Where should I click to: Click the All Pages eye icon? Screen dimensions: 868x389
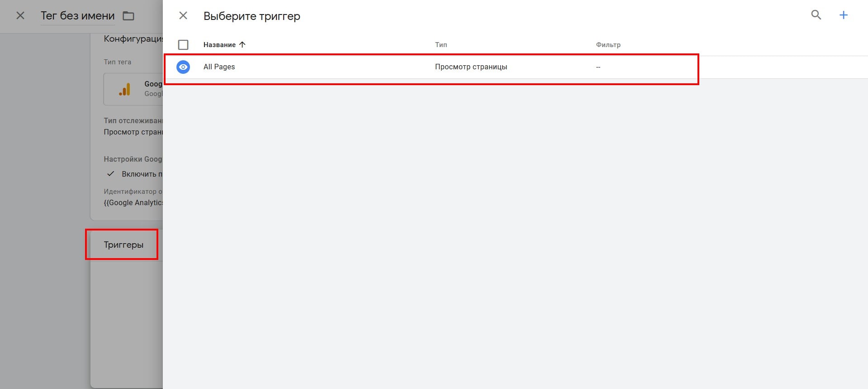pyautogui.click(x=183, y=67)
